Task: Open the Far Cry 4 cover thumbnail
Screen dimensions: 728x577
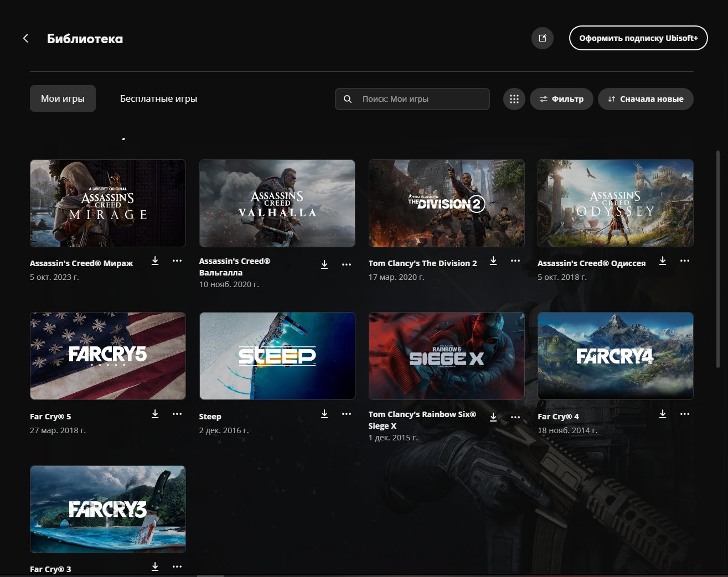Action: point(616,356)
